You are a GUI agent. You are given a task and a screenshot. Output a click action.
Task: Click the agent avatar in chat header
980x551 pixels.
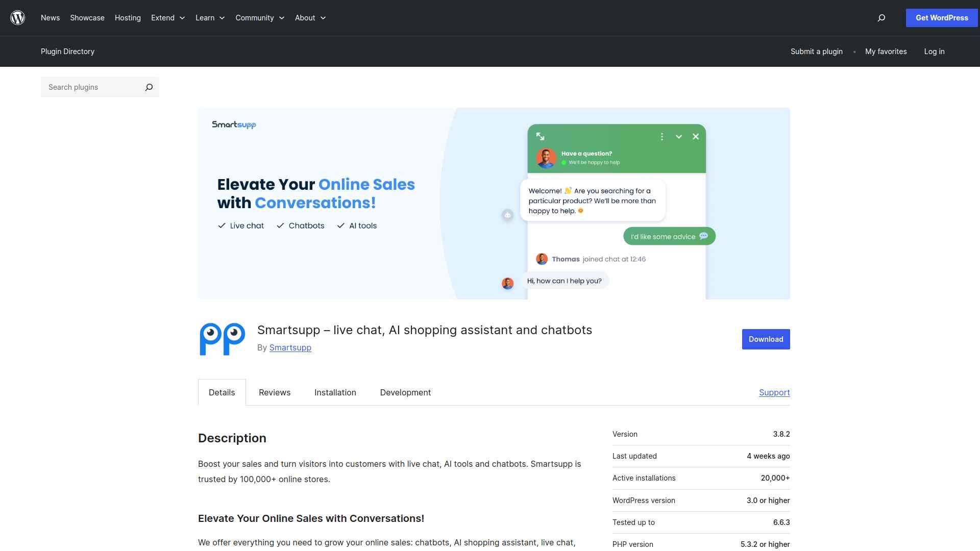click(x=546, y=158)
